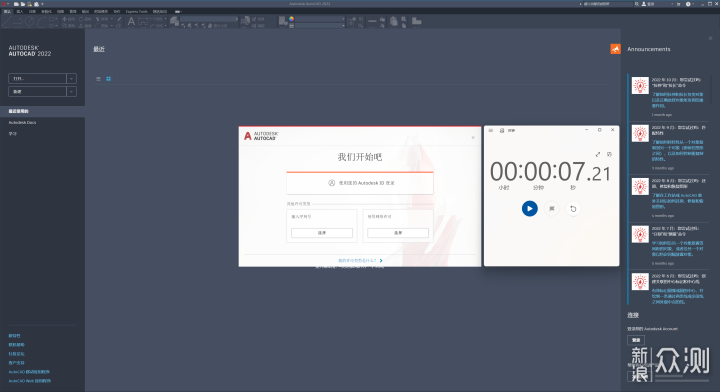Open the AutoCAD application menu logo
The image size is (720, 392).
[x=4, y=4]
